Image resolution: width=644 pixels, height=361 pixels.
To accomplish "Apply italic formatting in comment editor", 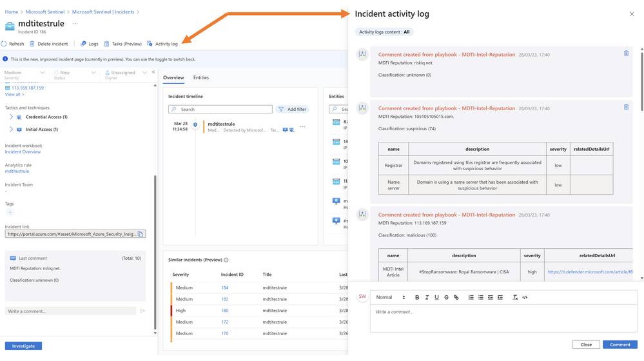I will [427, 297].
